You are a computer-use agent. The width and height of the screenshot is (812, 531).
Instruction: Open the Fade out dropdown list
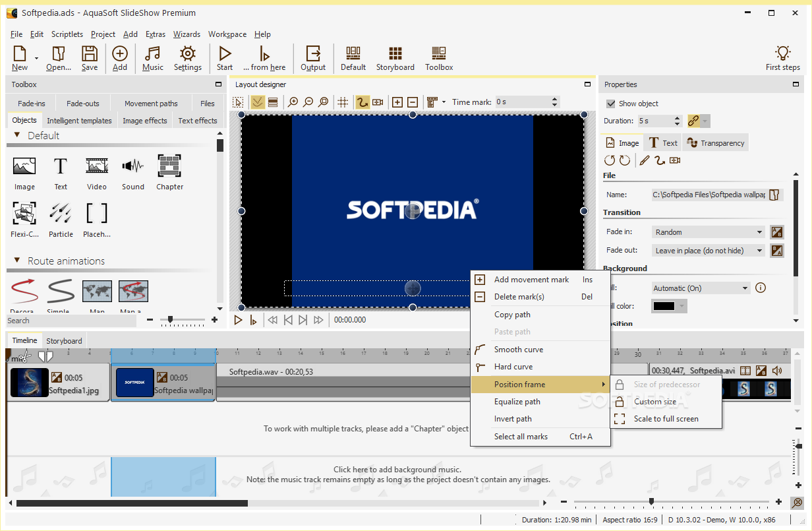tap(708, 251)
